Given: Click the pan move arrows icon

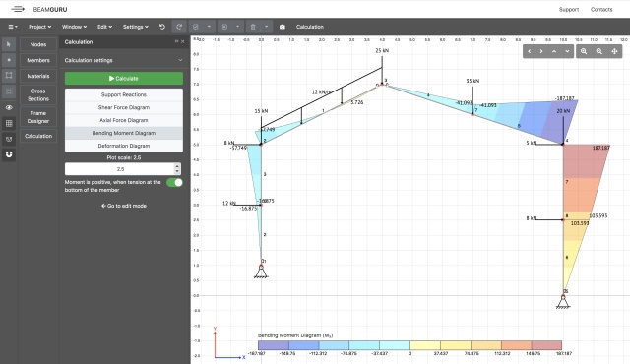Looking at the screenshot, I should click(x=614, y=51).
